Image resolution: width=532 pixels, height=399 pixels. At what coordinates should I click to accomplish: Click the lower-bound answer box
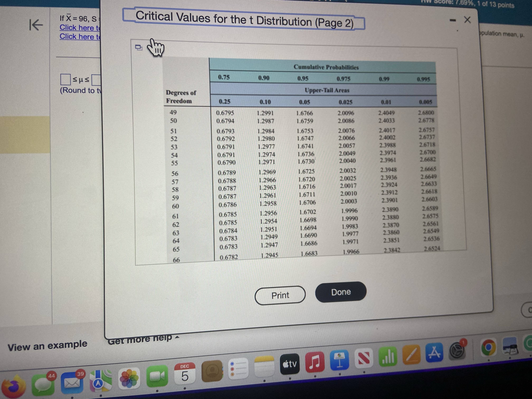click(65, 80)
